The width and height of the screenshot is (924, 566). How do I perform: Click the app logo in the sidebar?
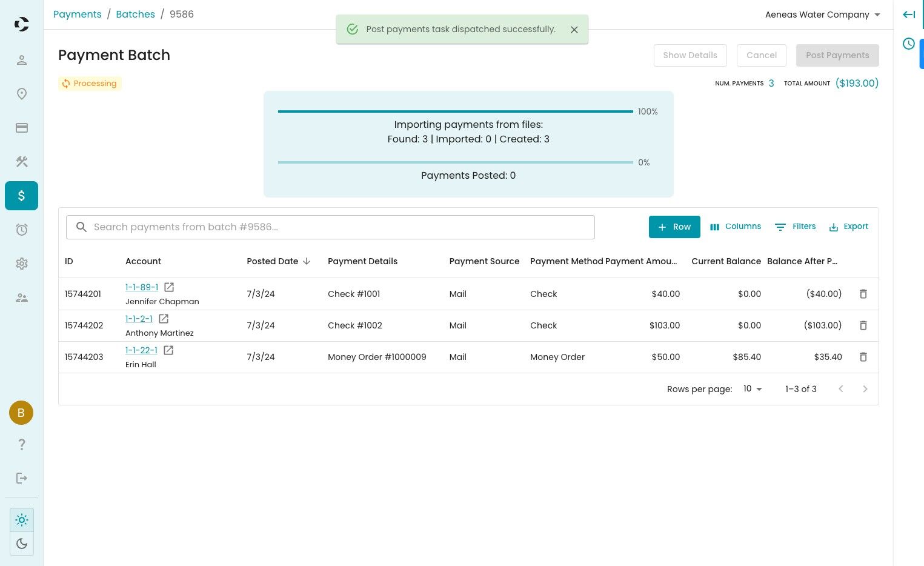21,24
